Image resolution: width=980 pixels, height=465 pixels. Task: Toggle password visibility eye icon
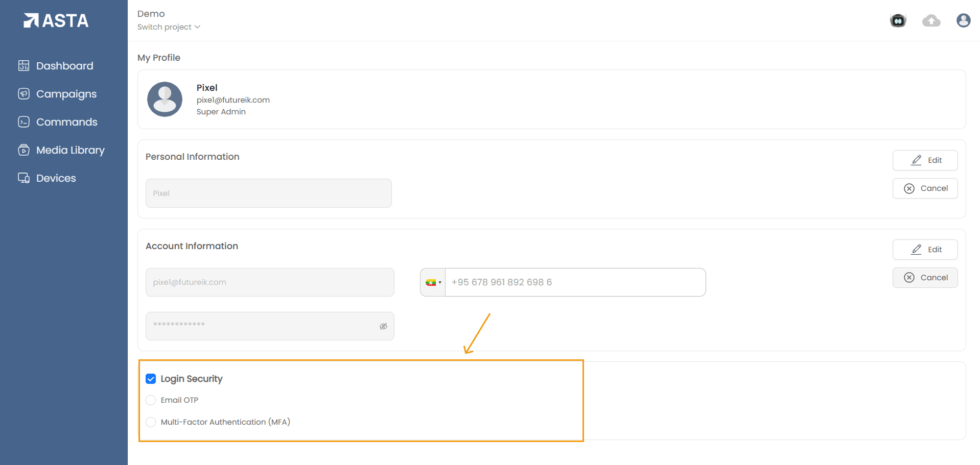pos(383,326)
